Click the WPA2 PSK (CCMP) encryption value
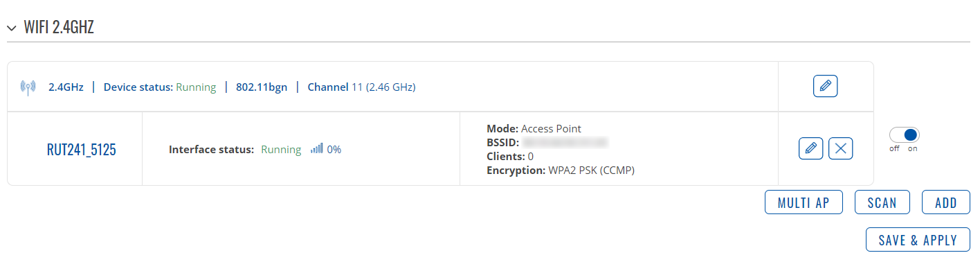The width and height of the screenshot is (980, 262). point(590,170)
